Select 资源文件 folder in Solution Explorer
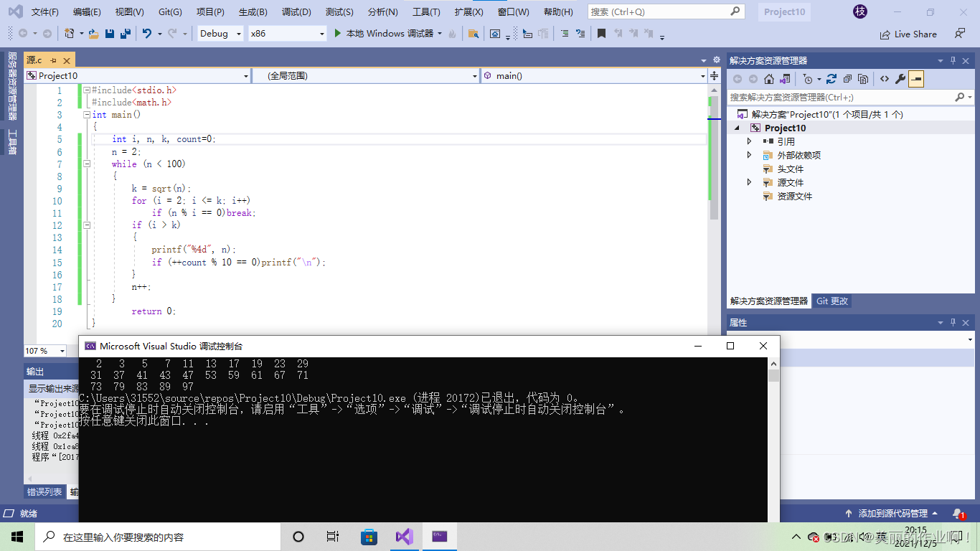 coord(794,196)
